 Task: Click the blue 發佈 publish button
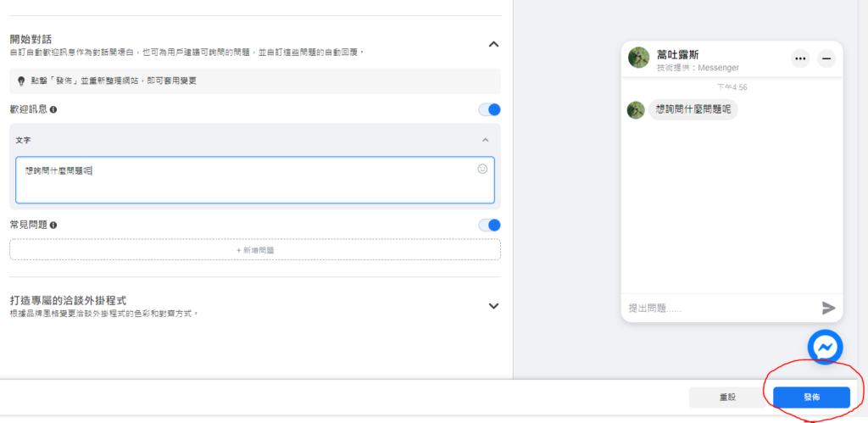[x=811, y=397]
